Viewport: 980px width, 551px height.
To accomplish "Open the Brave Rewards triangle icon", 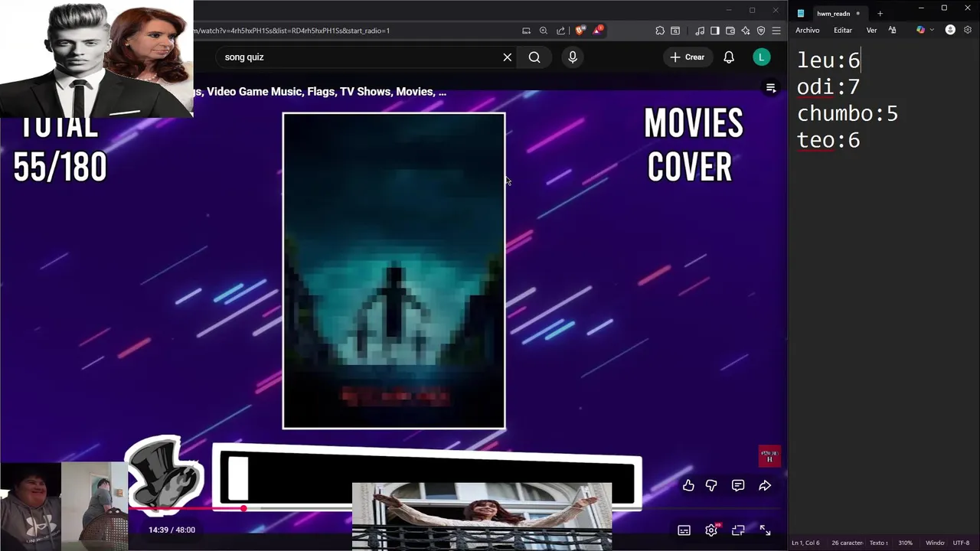I will (598, 31).
